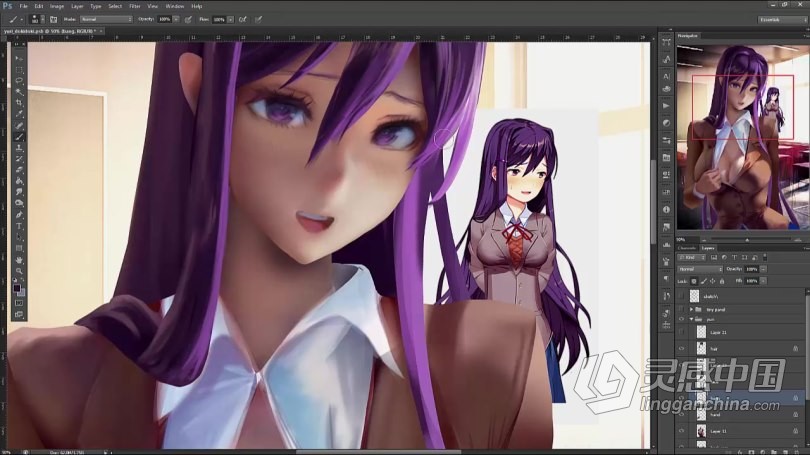This screenshot has height=455, width=810.
Task: Select the Healing Brush tool
Action: pyautogui.click(x=19, y=125)
